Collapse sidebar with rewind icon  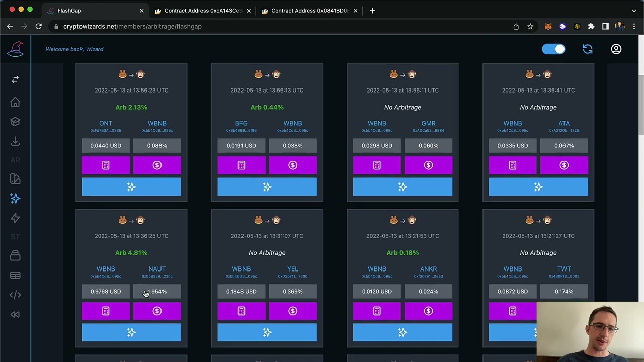(x=15, y=315)
